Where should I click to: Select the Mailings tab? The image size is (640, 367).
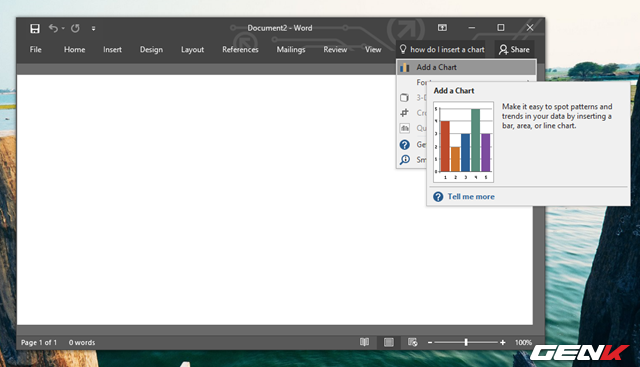pyautogui.click(x=291, y=49)
